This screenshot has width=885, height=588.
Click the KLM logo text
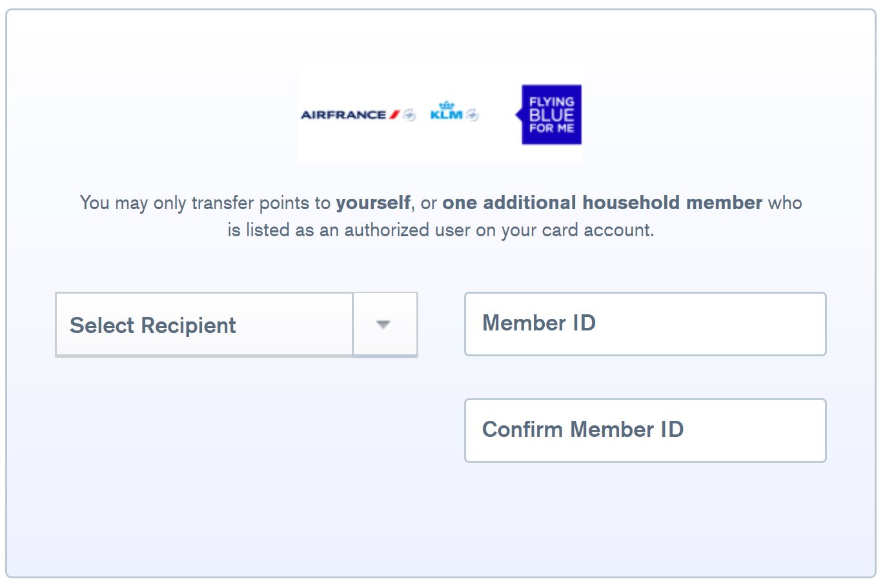click(446, 116)
